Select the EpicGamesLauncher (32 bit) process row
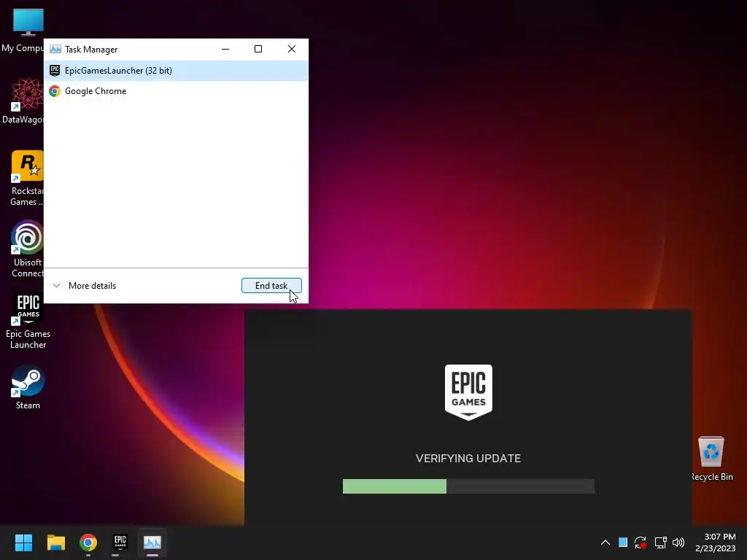This screenshot has width=747, height=560. (176, 71)
